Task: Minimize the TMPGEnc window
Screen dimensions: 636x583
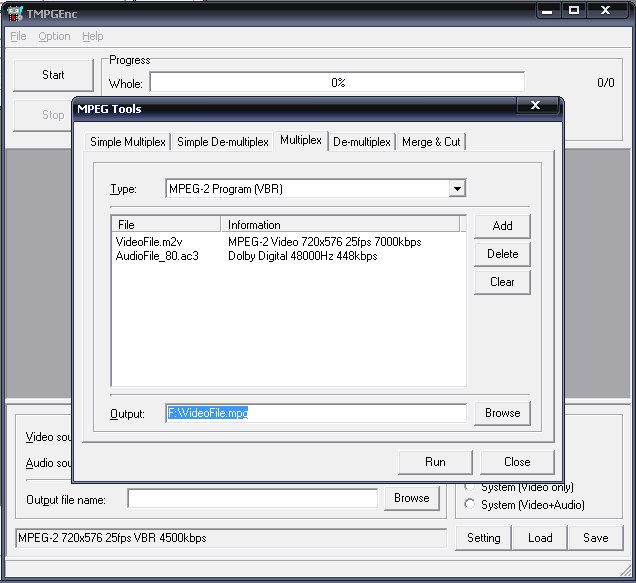Action: click(x=548, y=10)
